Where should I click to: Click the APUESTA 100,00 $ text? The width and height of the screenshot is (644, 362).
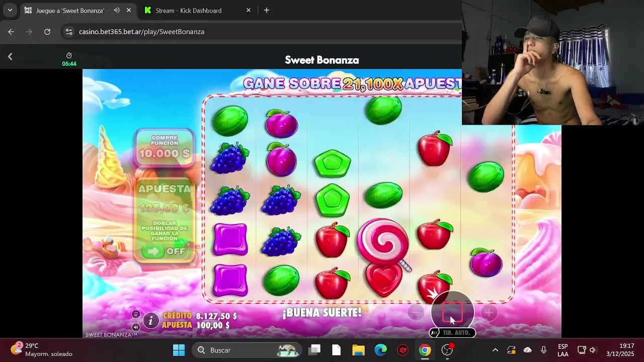(x=196, y=325)
